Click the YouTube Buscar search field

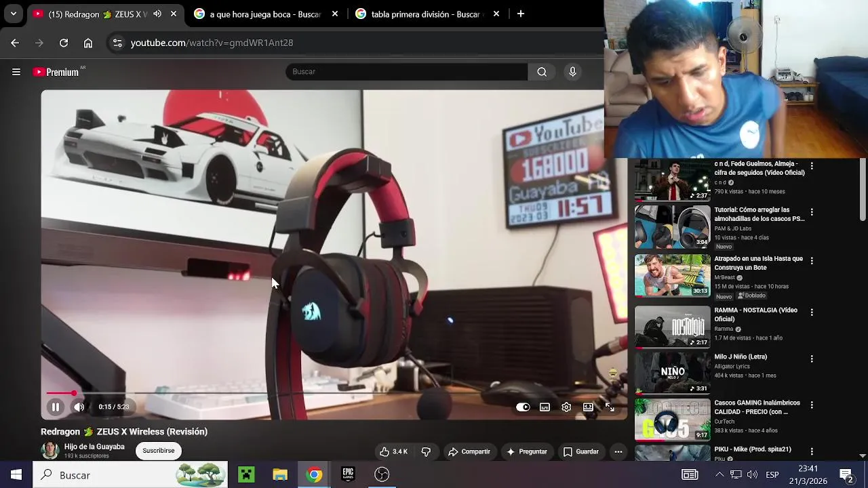coord(406,72)
